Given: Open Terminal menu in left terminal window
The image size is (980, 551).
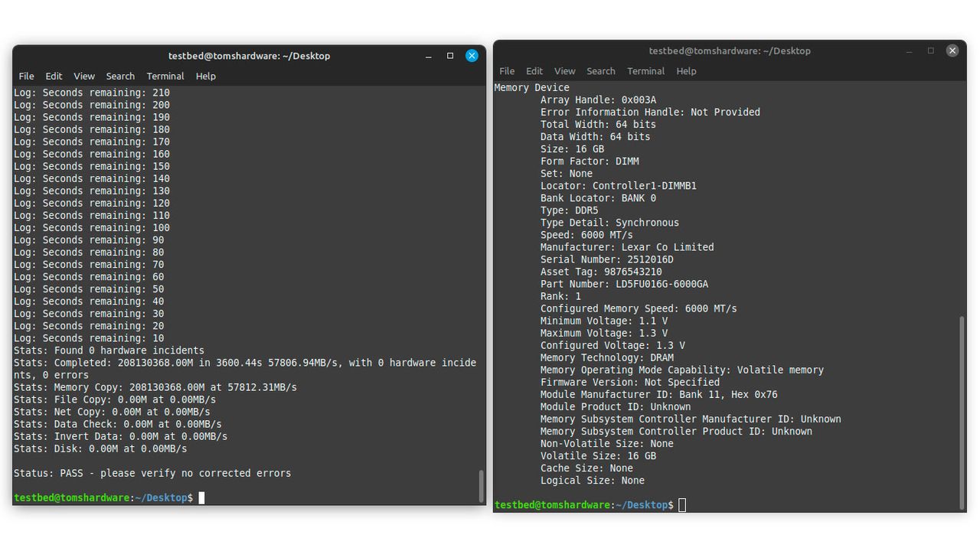Looking at the screenshot, I should (x=165, y=76).
